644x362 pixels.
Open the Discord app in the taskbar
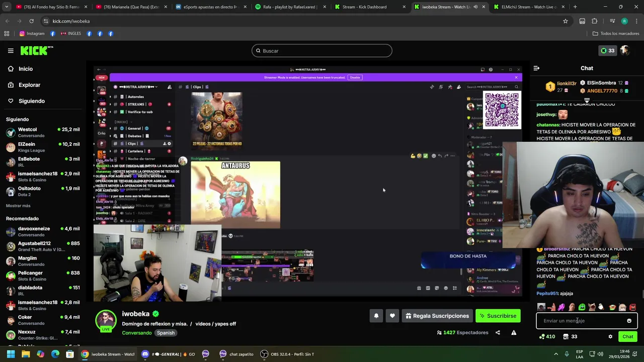(168, 354)
